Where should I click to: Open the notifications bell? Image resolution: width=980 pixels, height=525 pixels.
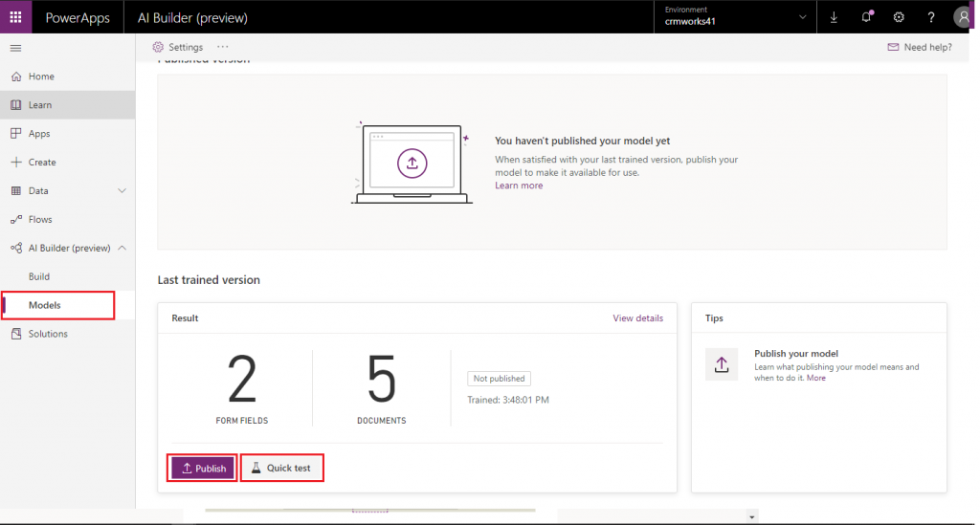pyautogui.click(x=866, y=17)
